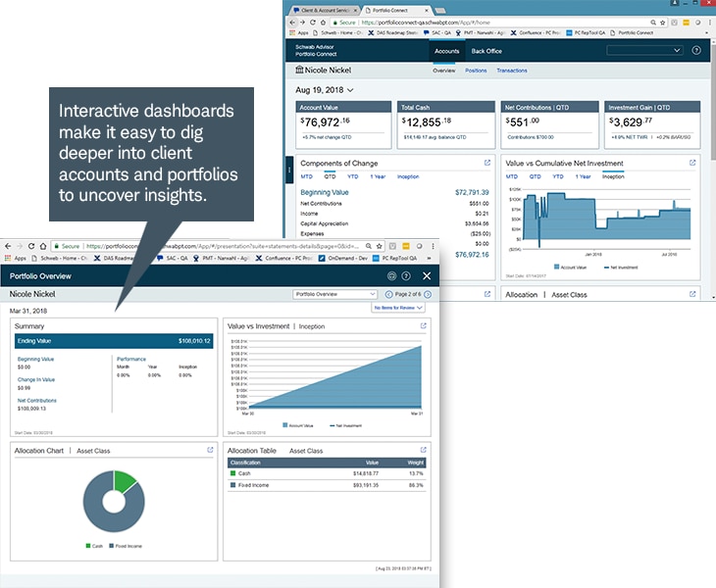Click reload icon in the upper browser window
Viewport: 716px width, 588px height.
click(313, 23)
